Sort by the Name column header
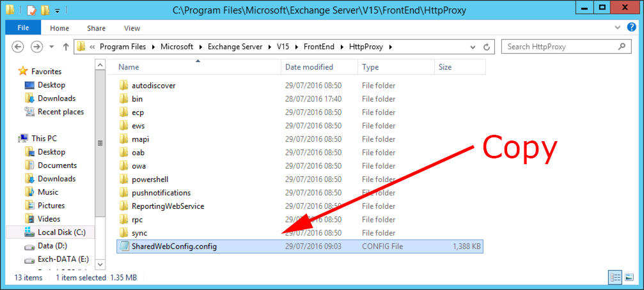Screen dimensions: 644x290 pos(194,67)
